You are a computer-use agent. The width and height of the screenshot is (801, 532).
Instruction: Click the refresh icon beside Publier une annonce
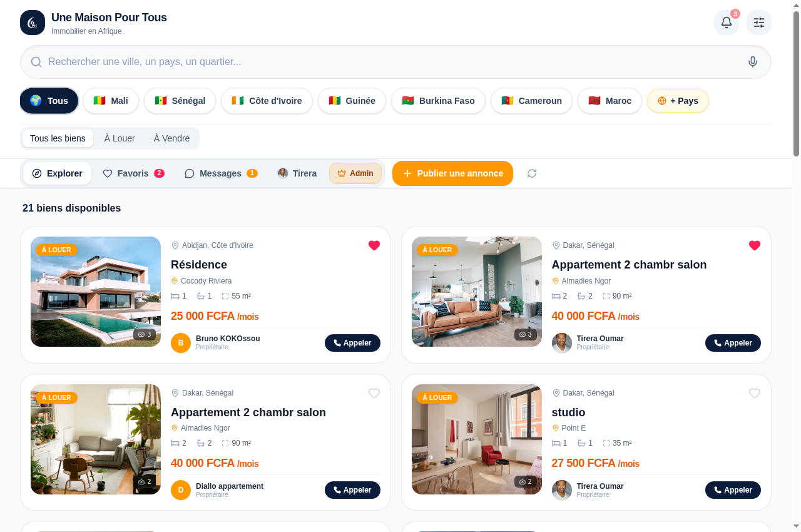[532, 173]
